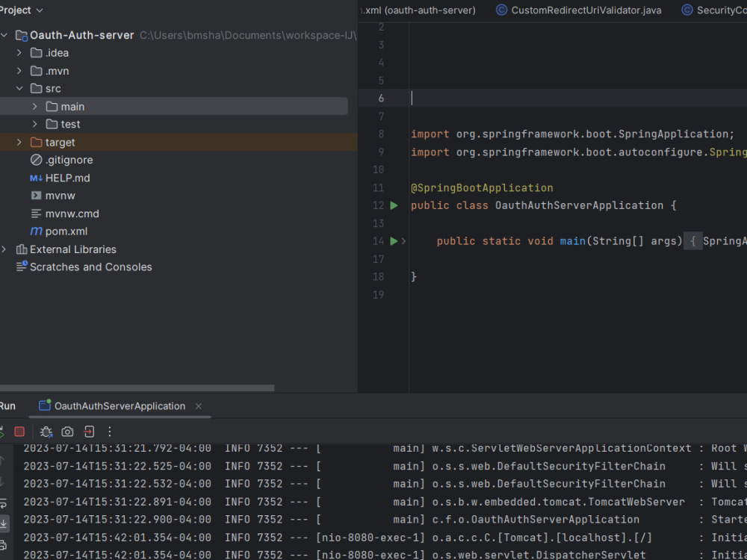Click the folded braces after main(String[] args)
Image resolution: width=747 pixels, height=560 pixels.
692,241
